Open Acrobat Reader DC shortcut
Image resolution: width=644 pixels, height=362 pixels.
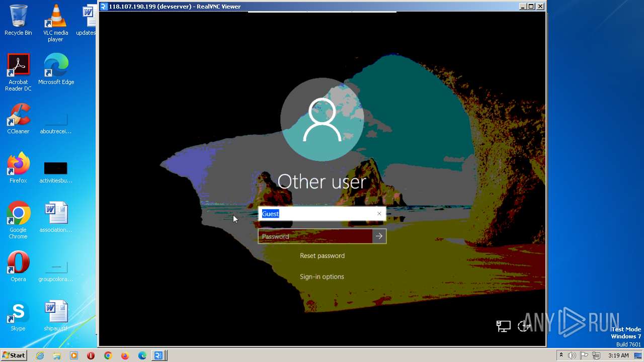(x=18, y=72)
